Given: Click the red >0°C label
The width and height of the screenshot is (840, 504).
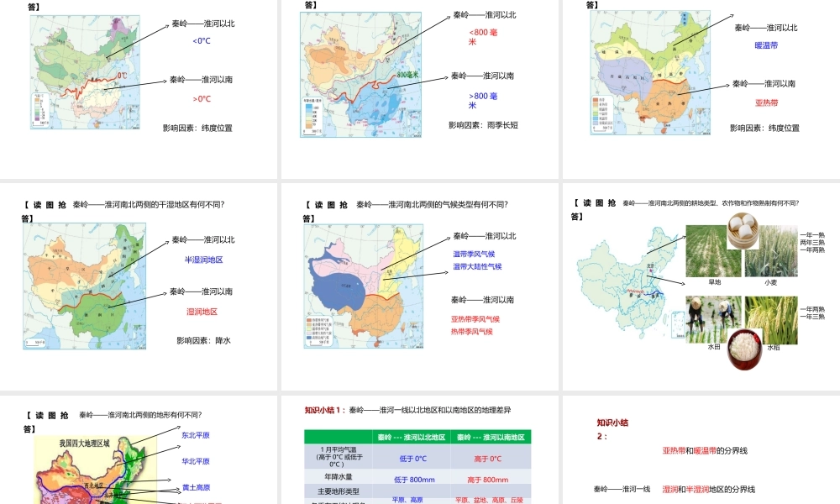Looking at the screenshot, I should [202, 99].
